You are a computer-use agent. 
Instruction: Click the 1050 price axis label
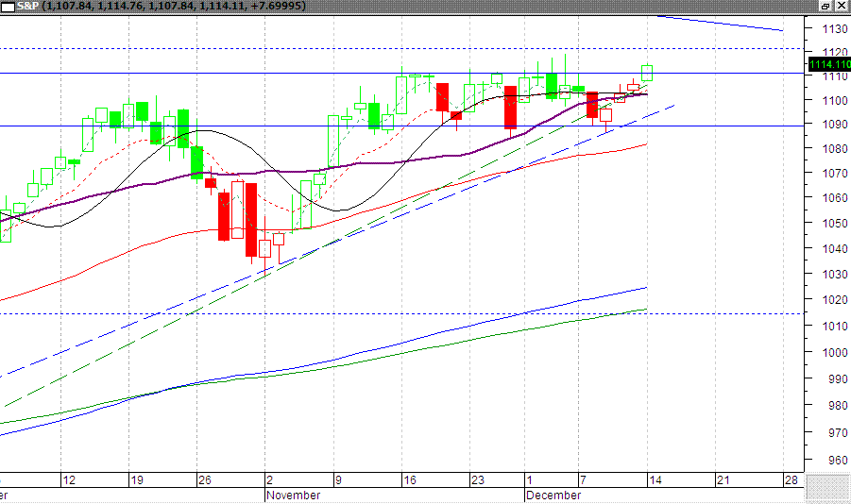click(x=835, y=223)
